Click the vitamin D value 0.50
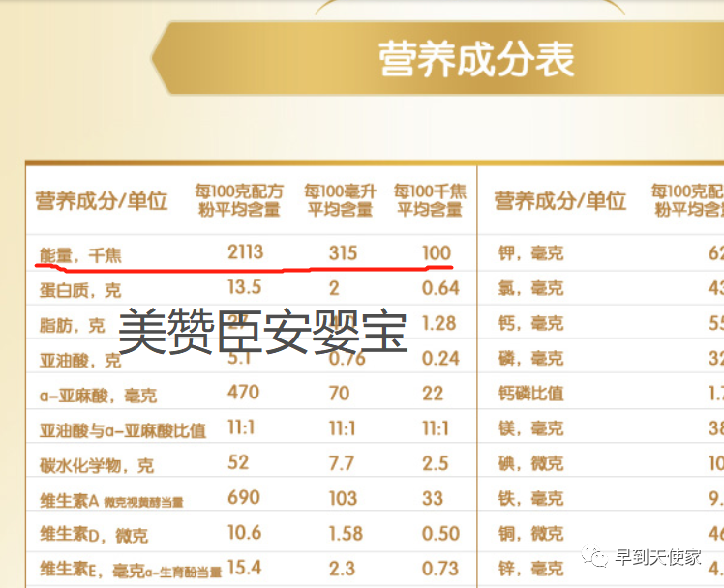 pyautogui.click(x=440, y=534)
